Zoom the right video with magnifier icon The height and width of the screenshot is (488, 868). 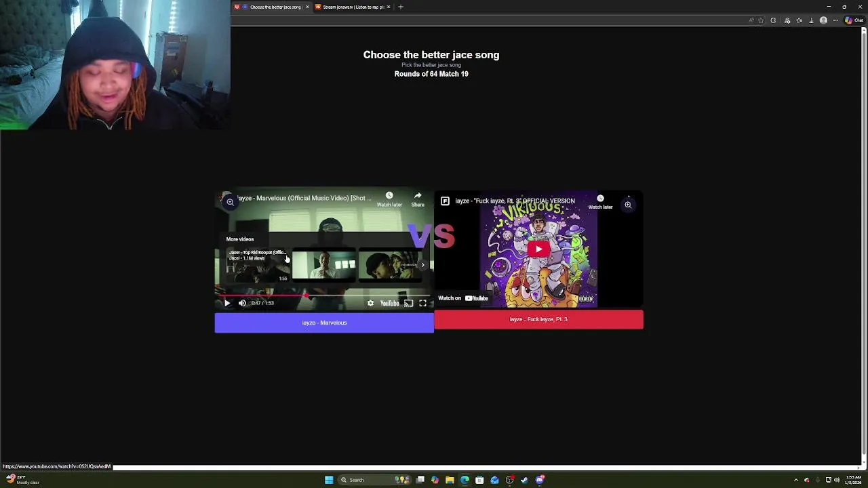[x=628, y=204]
